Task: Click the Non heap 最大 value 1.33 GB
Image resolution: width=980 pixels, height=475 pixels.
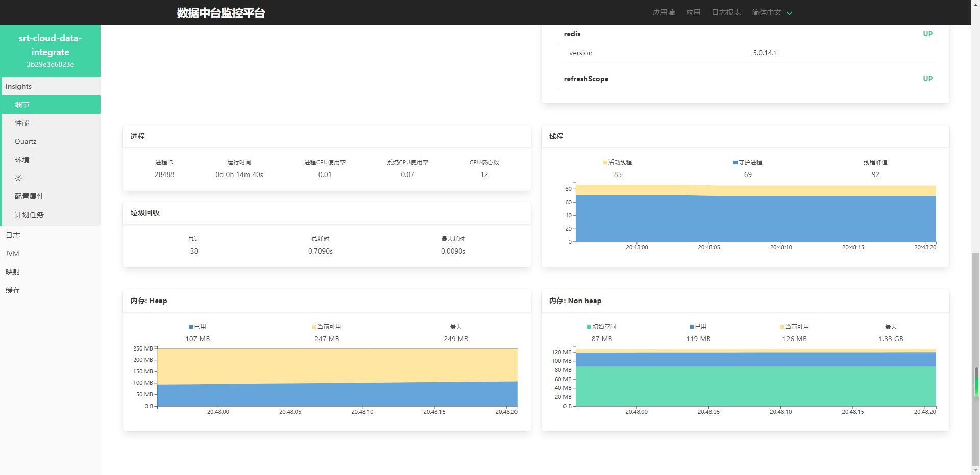Action: (891, 339)
